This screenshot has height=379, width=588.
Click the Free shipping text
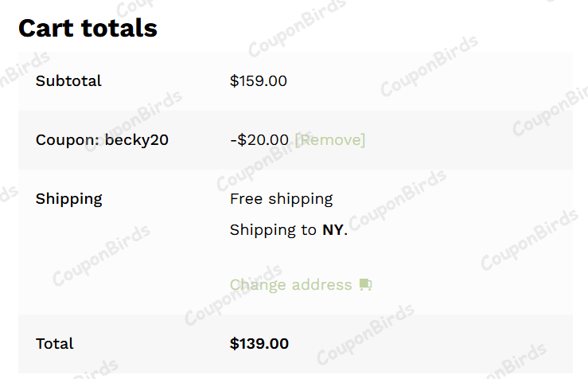(281, 199)
